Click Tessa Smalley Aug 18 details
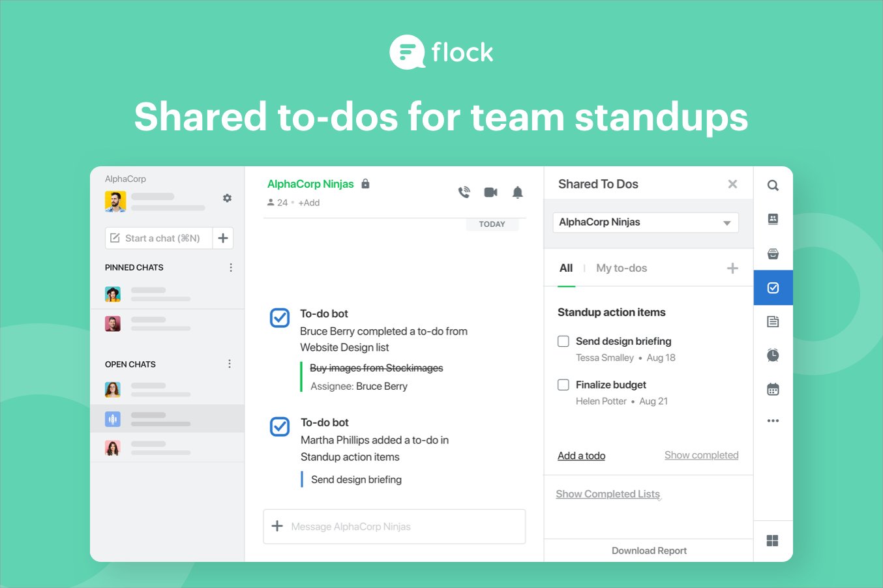The width and height of the screenshot is (883, 588). click(625, 358)
